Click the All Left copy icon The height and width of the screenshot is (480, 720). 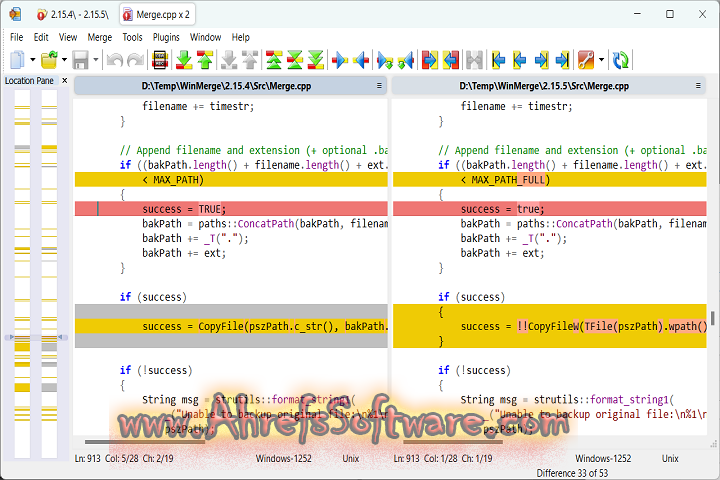click(x=451, y=60)
